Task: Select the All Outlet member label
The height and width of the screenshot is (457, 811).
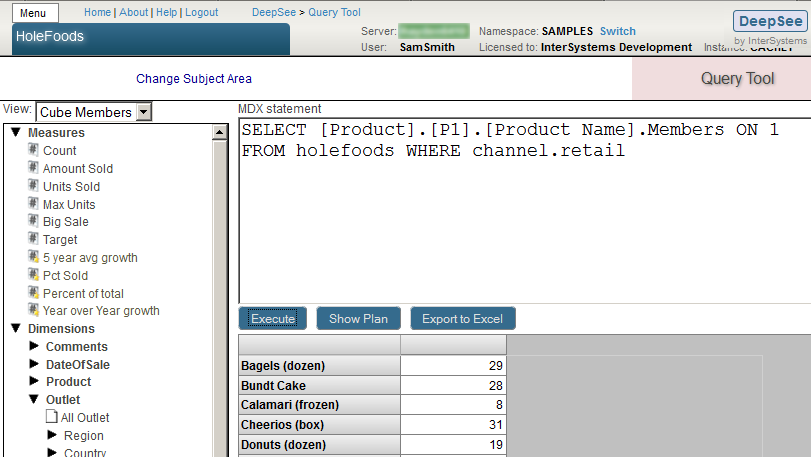Action: click(x=85, y=418)
